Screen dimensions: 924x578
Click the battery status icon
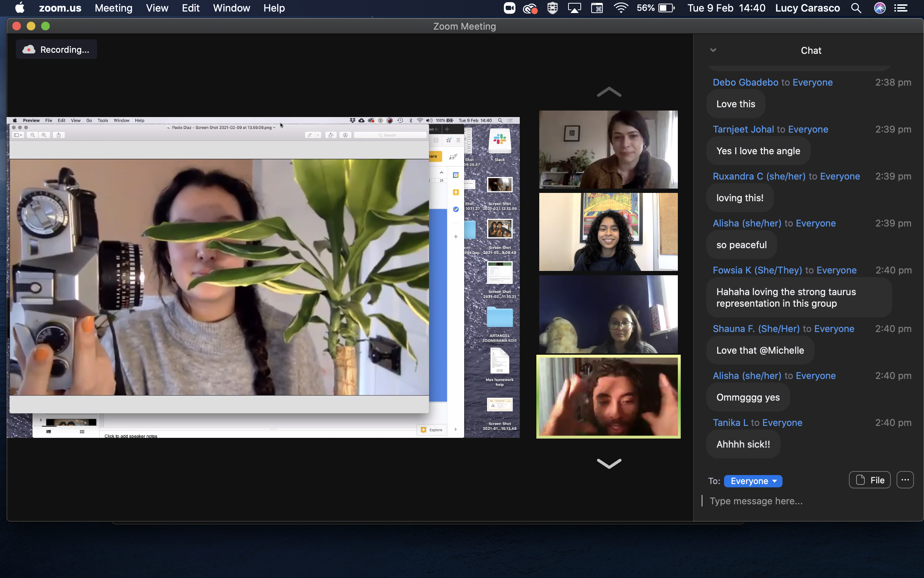pyautogui.click(x=666, y=8)
